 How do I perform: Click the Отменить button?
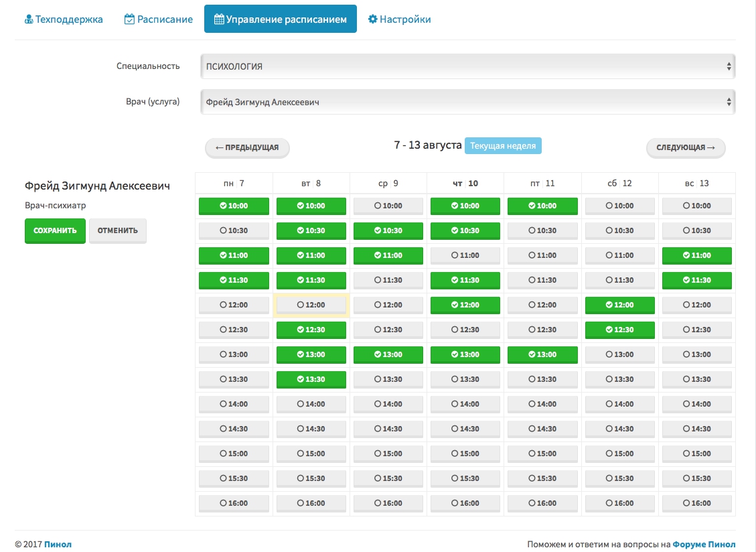[118, 230]
